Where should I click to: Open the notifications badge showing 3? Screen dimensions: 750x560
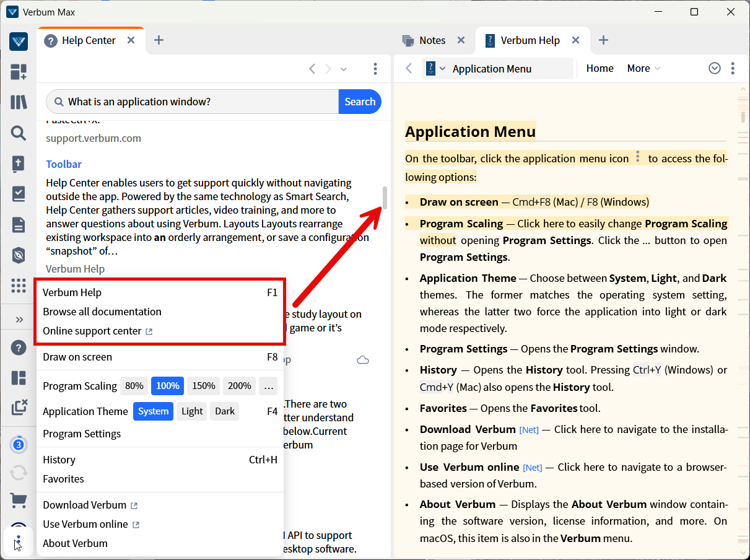19,445
